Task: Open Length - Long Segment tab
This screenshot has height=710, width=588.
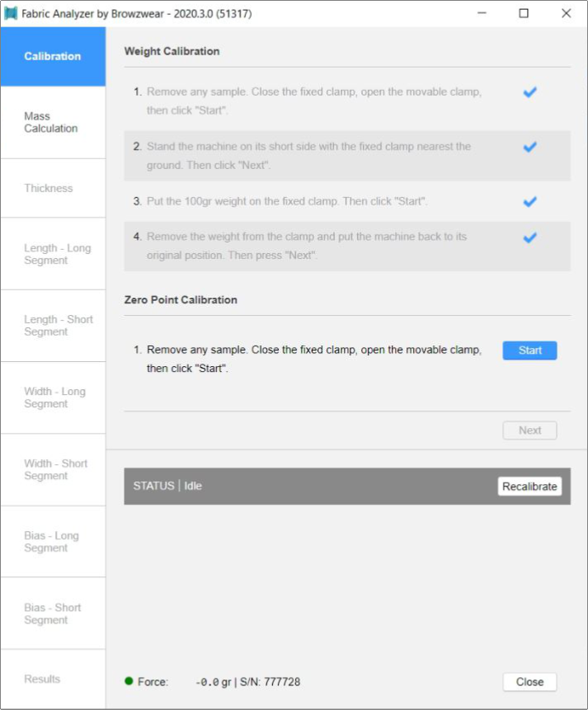Action: point(53,254)
